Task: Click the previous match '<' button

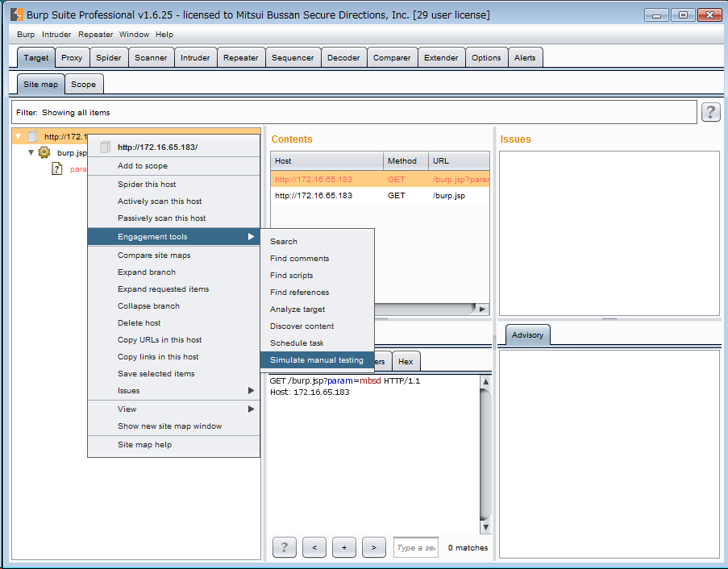Action: 314,547
